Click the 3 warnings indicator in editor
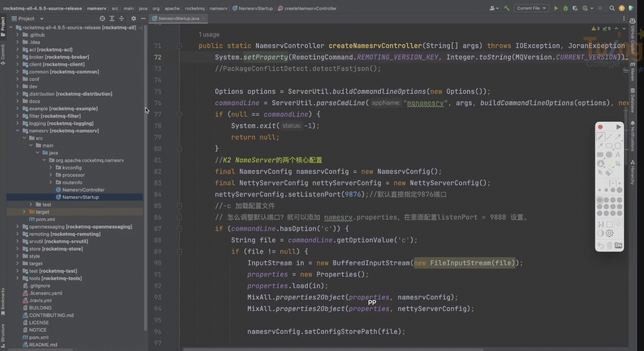 pos(596,28)
